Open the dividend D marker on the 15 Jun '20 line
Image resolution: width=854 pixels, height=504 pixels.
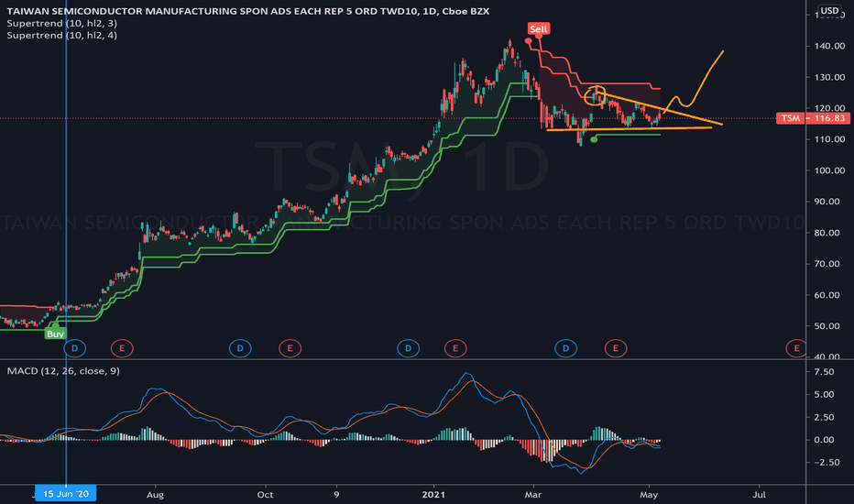74,348
